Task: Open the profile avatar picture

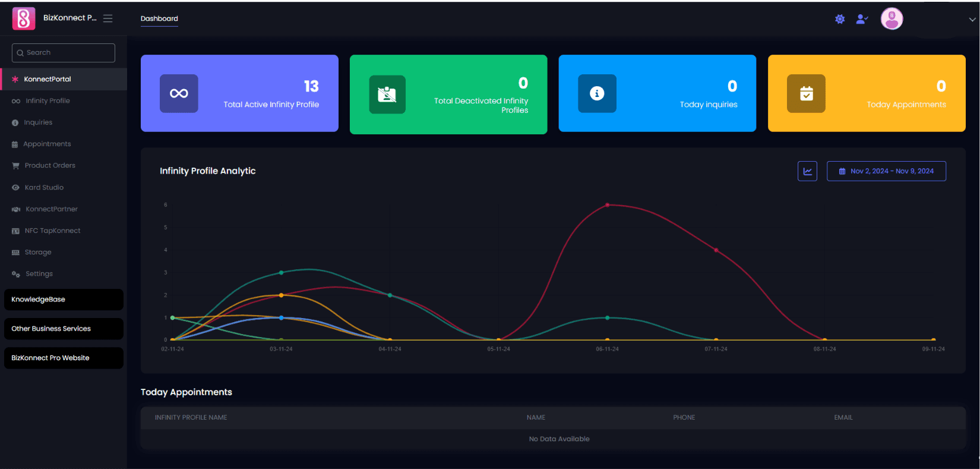Action: tap(892, 19)
